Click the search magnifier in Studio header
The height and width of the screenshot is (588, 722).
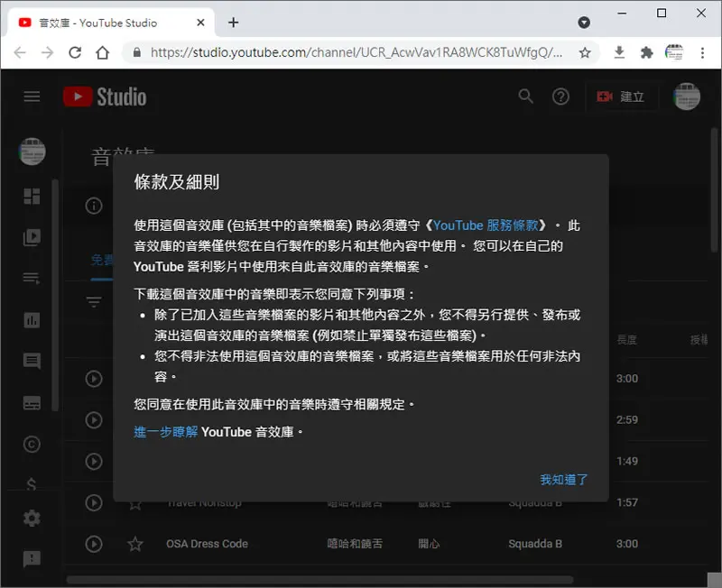[x=526, y=96]
